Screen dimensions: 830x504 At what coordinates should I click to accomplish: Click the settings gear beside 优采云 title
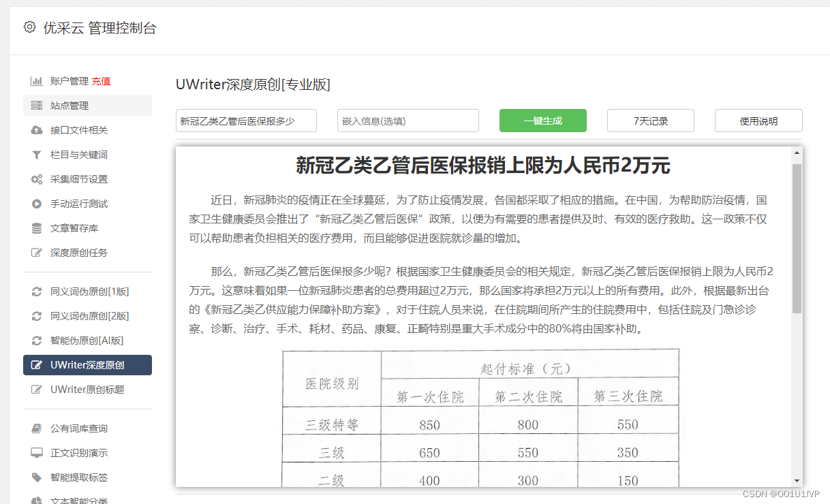click(x=29, y=28)
